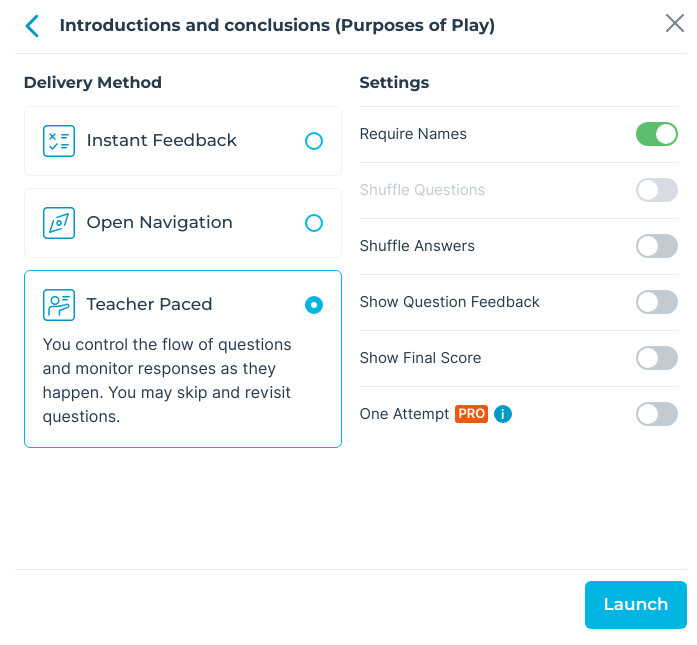Enable the Show Question Feedback toggle

point(657,302)
